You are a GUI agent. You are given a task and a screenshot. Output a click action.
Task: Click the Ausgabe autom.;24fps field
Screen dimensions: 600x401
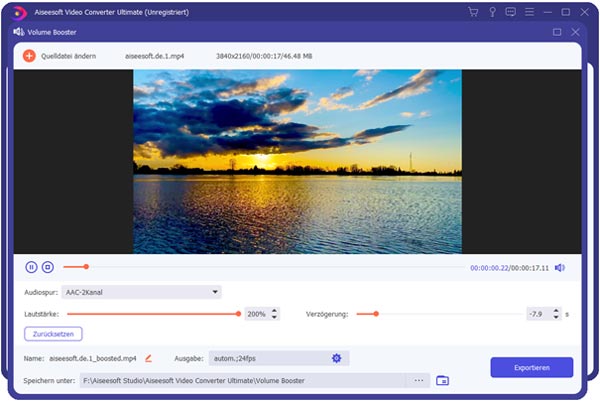point(279,359)
